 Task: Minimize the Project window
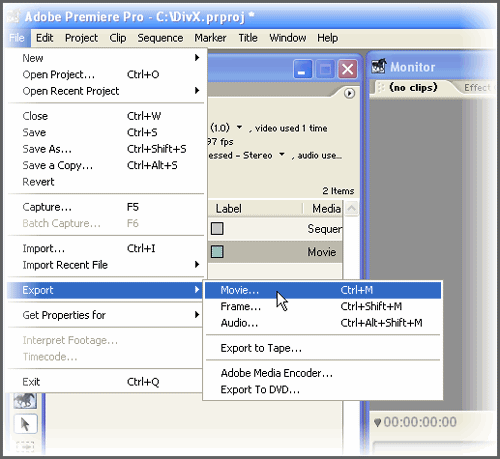point(303,69)
